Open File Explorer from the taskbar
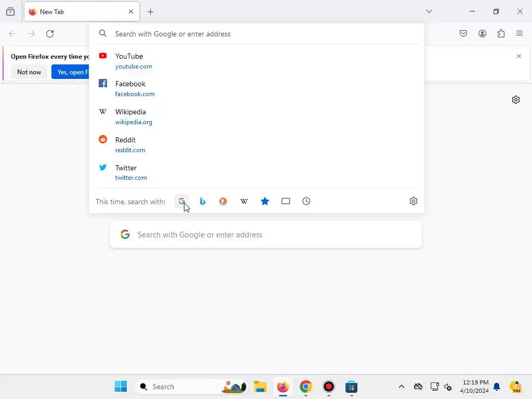The image size is (532, 399). (260, 387)
